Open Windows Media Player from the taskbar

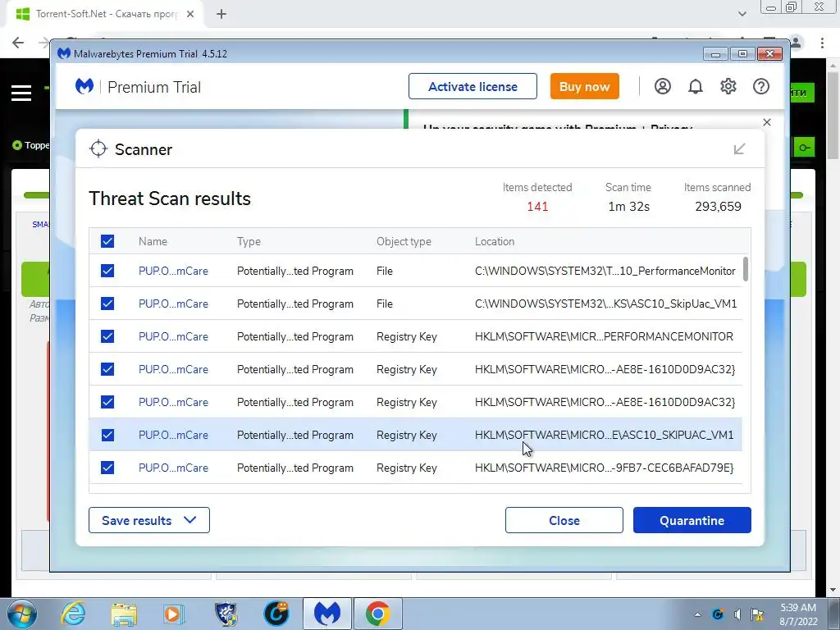point(174,614)
